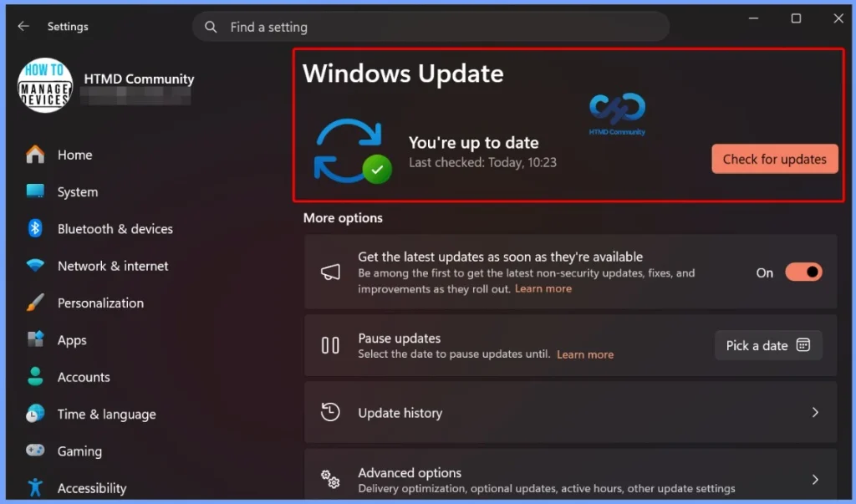Minimize the Settings window
This screenshot has width=856, height=504.
click(753, 18)
